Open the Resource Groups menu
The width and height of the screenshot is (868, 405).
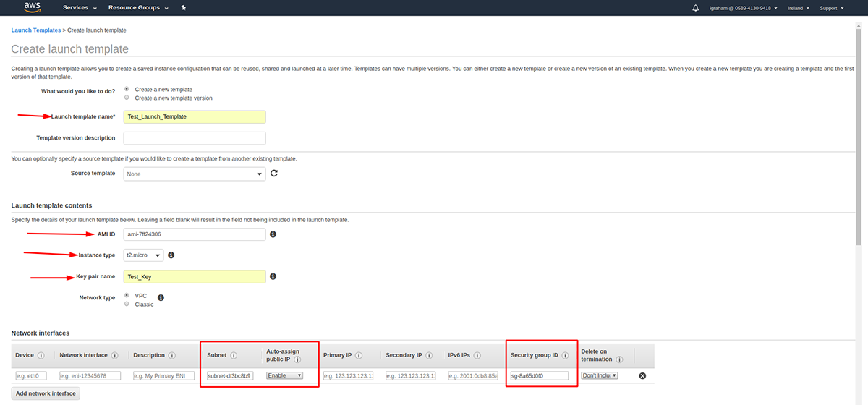point(138,8)
